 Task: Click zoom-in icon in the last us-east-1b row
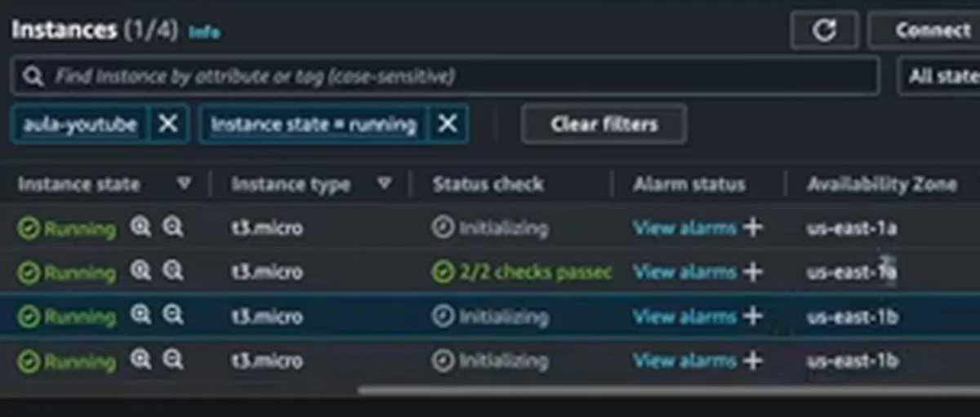[141, 359]
